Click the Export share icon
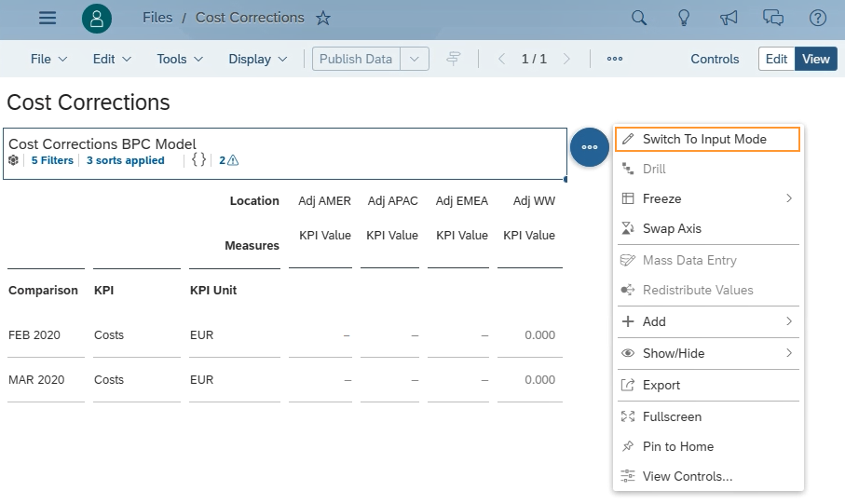This screenshot has height=504, width=845. click(x=628, y=385)
